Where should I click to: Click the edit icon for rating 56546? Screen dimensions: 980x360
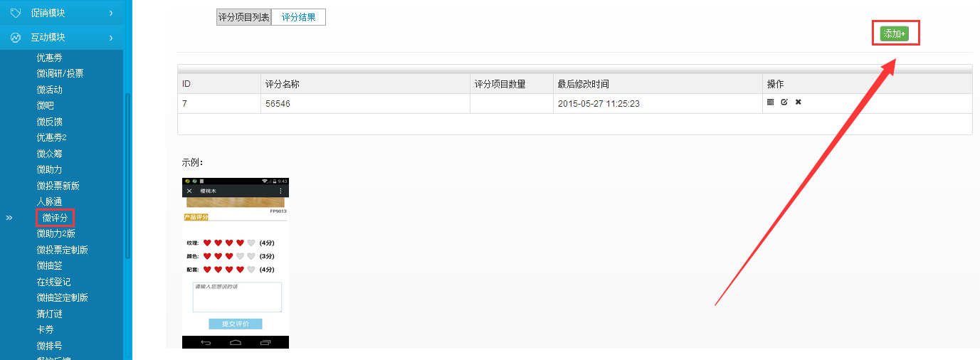(x=784, y=102)
